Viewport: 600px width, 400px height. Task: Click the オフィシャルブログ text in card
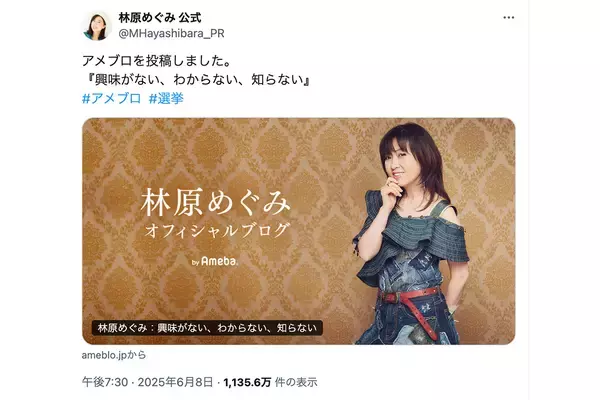point(216,231)
